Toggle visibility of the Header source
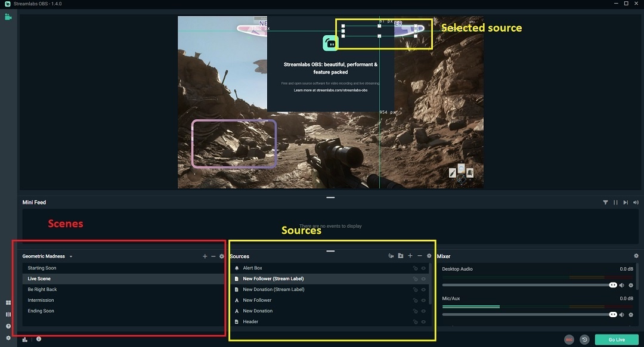Image resolution: width=644 pixels, height=347 pixels. click(x=423, y=321)
